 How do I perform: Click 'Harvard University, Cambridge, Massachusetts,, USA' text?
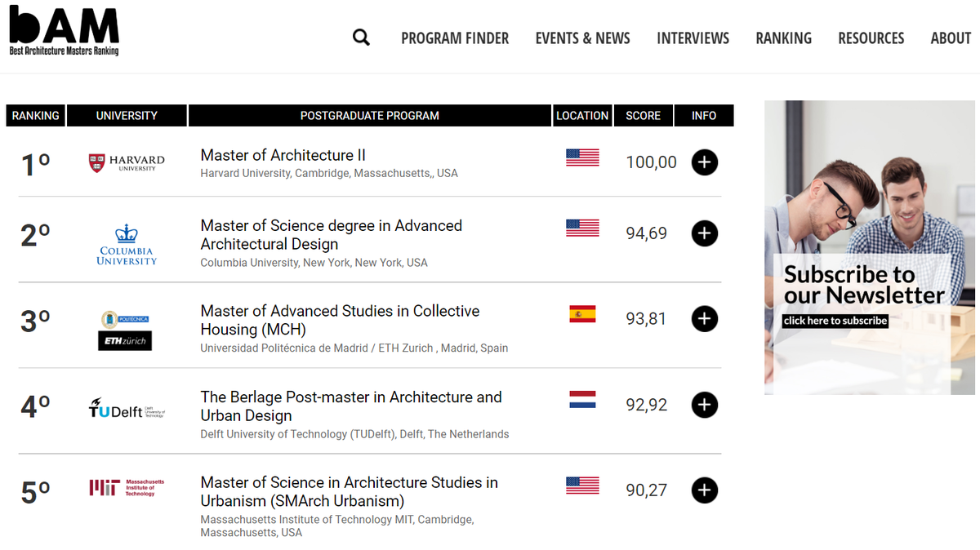[x=329, y=174]
